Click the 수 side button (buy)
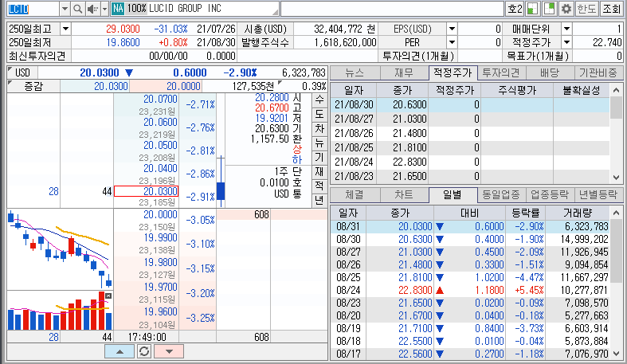The width and height of the screenshot is (627, 364). click(x=319, y=100)
